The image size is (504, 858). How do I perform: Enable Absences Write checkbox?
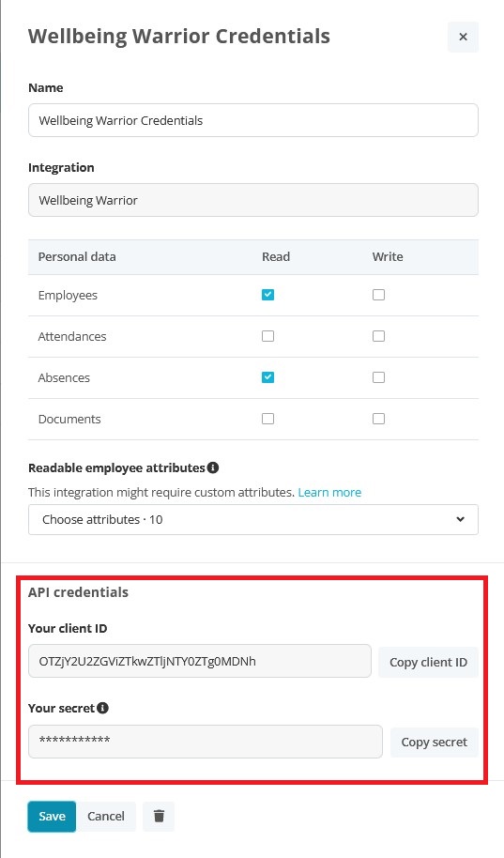coord(378,377)
